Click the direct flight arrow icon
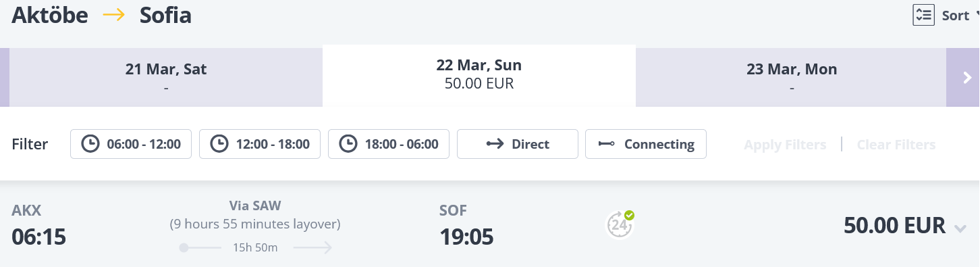Viewport: 980px width, 267px height. (495, 144)
